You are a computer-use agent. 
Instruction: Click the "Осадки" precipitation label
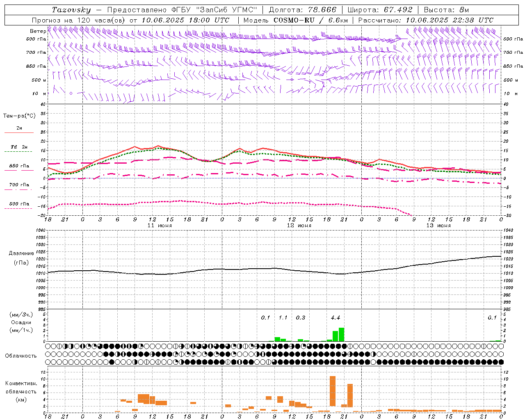pyautogui.click(x=21, y=322)
